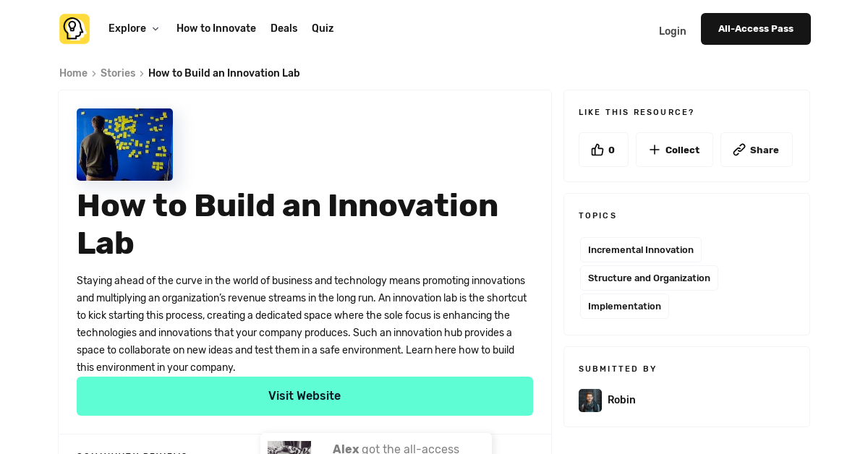
Task: Navigate to the Quiz section
Action: tap(322, 28)
